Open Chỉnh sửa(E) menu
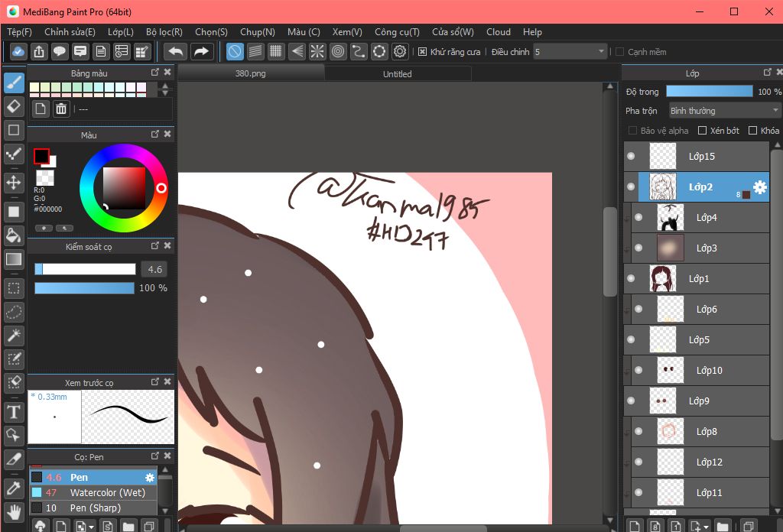The width and height of the screenshot is (783, 532). [70, 32]
